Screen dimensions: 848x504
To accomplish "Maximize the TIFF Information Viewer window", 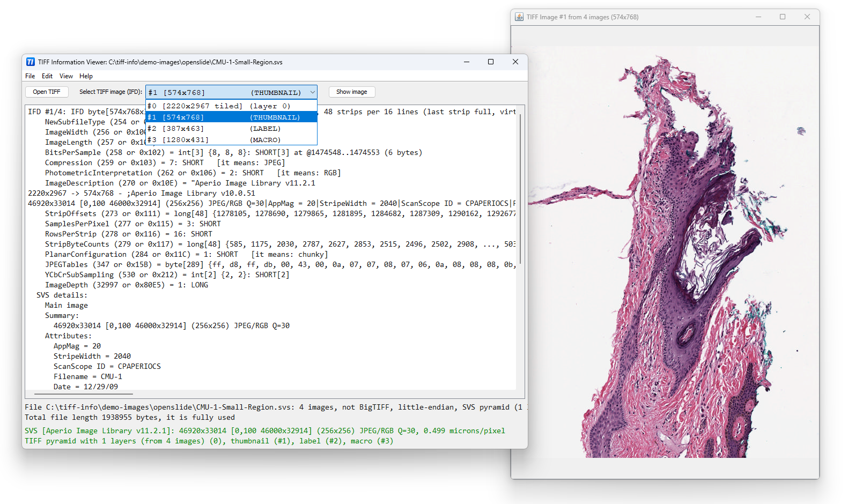I will tap(490, 62).
